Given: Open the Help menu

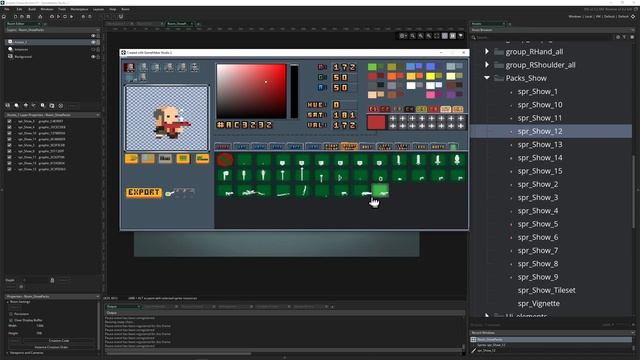Looking at the screenshot, I should click(113, 9).
